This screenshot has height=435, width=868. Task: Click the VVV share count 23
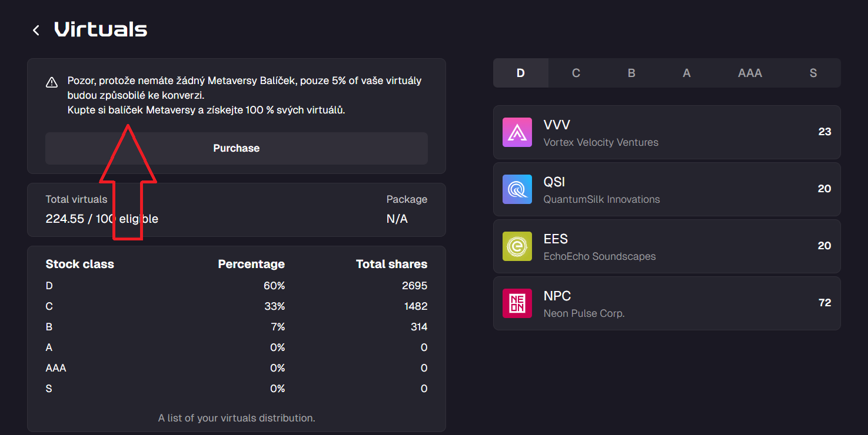[824, 132]
